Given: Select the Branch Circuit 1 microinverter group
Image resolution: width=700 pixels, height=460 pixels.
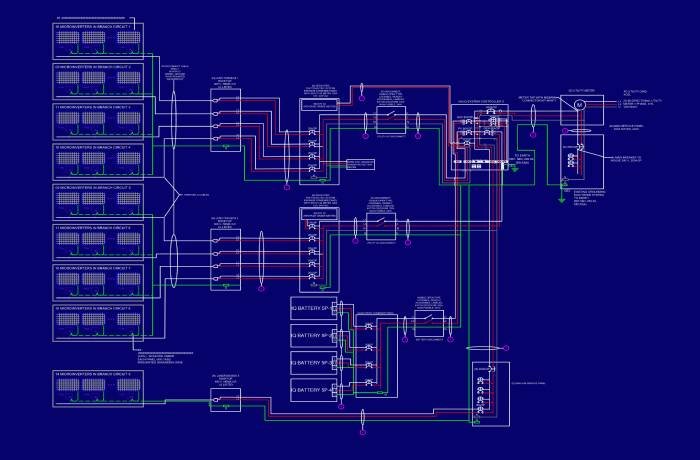Looking at the screenshot, I should [97, 38].
